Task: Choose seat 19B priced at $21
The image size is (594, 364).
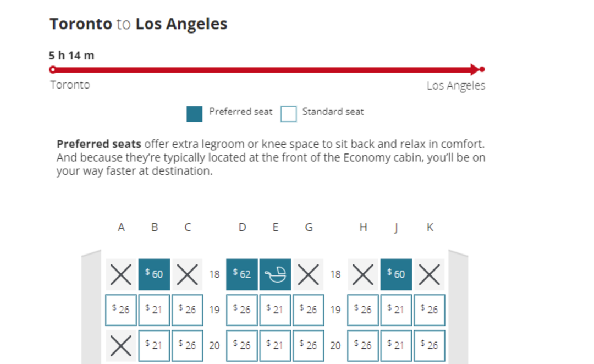Action: pos(154,310)
